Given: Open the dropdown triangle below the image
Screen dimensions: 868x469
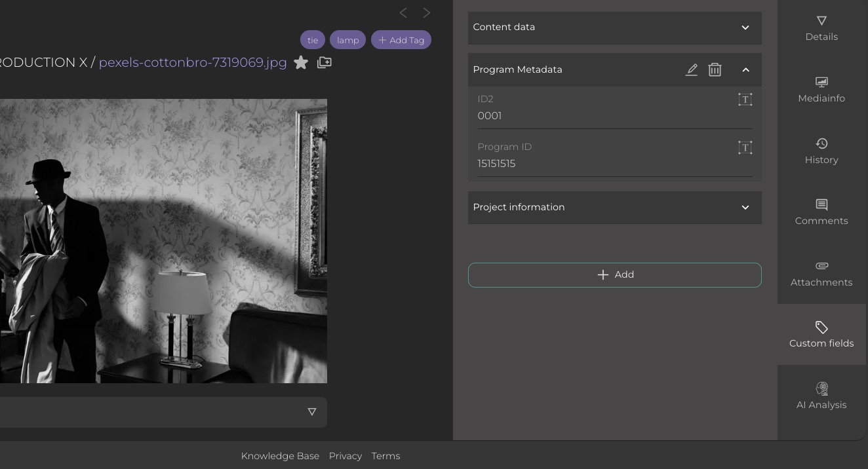Looking at the screenshot, I should click(312, 412).
